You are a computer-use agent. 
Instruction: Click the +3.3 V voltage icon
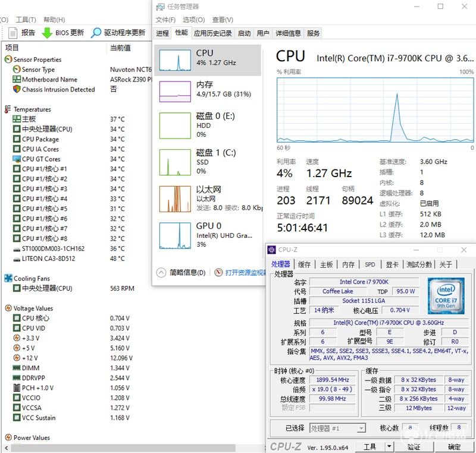(x=17, y=338)
